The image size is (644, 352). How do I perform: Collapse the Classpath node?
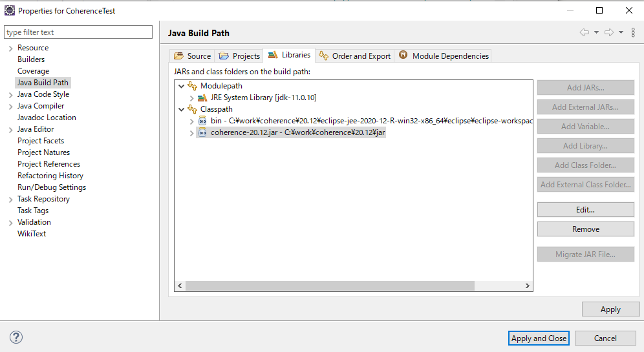click(x=181, y=110)
